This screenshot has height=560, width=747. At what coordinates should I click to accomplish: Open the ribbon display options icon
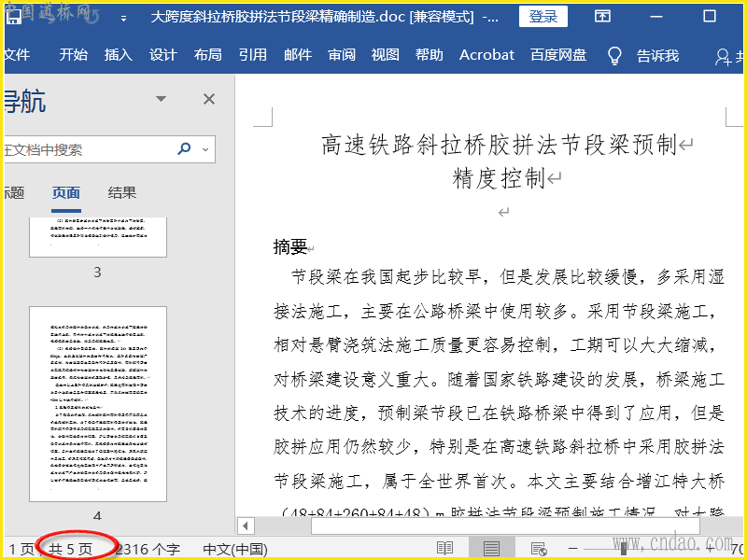602,17
